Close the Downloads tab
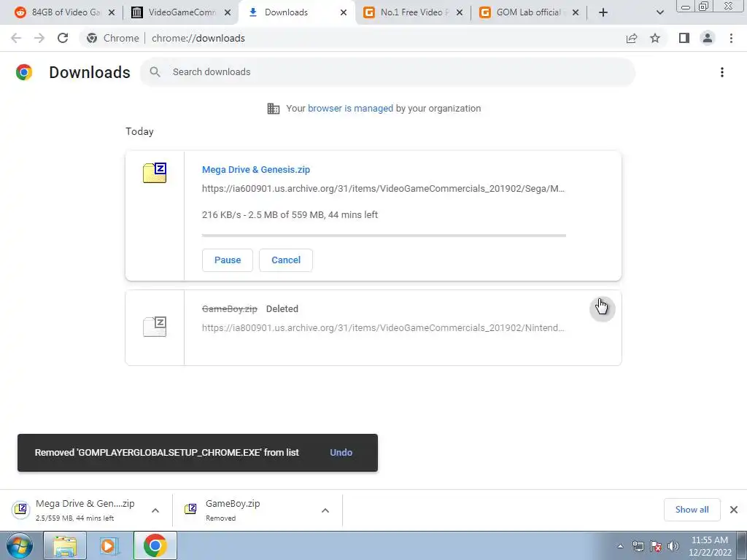747x560 pixels. pyautogui.click(x=344, y=12)
